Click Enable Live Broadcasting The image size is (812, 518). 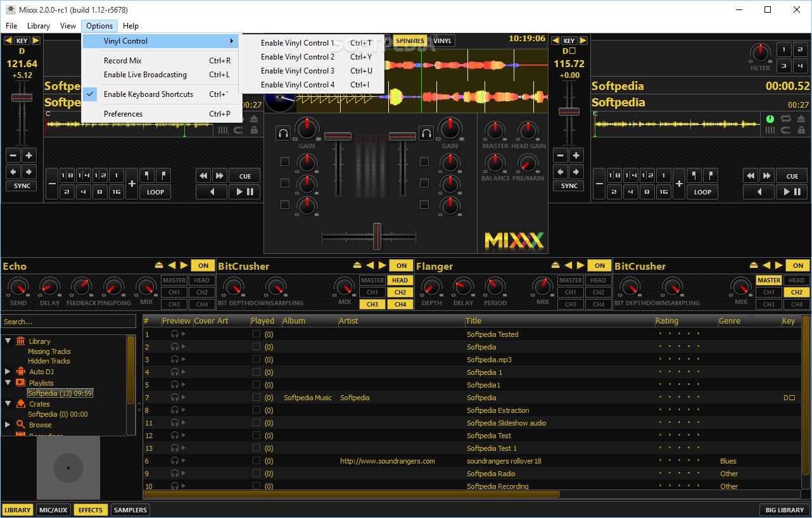click(x=162, y=75)
